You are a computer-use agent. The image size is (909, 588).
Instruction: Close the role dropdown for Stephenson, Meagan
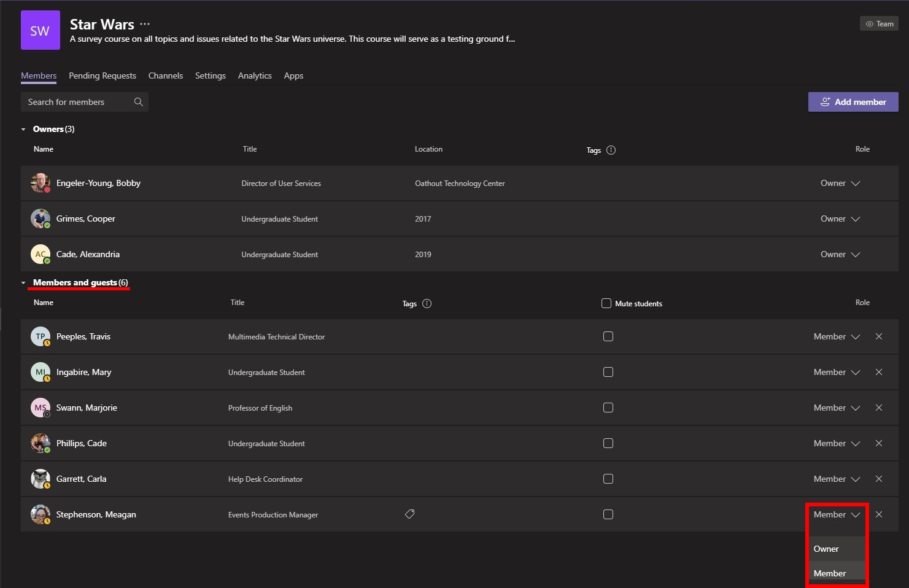click(x=837, y=514)
